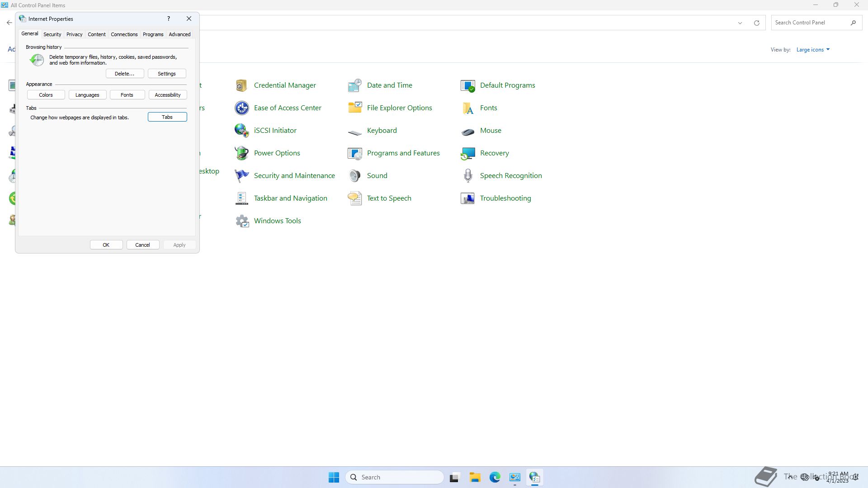Viewport: 868px width, 488px height.
Task: Click the Control Panel taskbar icon
Action: point(515,477)
